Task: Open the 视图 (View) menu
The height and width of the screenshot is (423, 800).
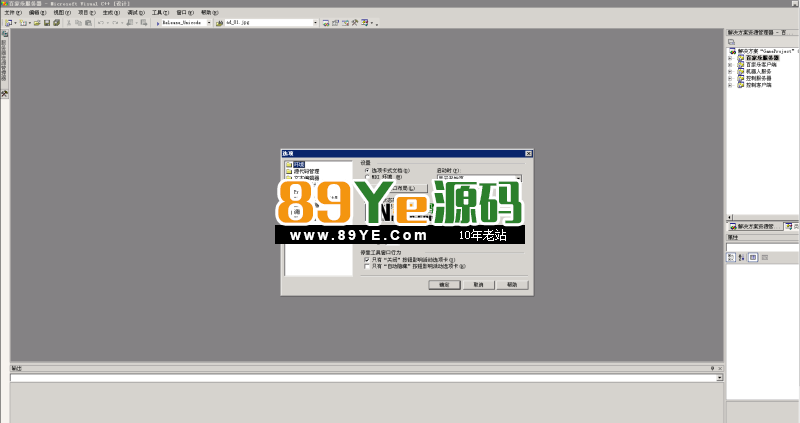Action: (x=62, y=13)
